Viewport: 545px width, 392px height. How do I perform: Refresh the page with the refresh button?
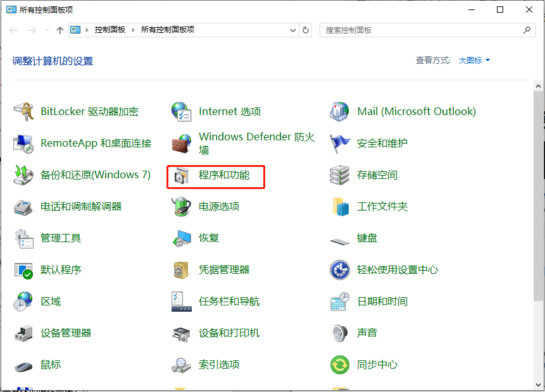coord(306,30)
